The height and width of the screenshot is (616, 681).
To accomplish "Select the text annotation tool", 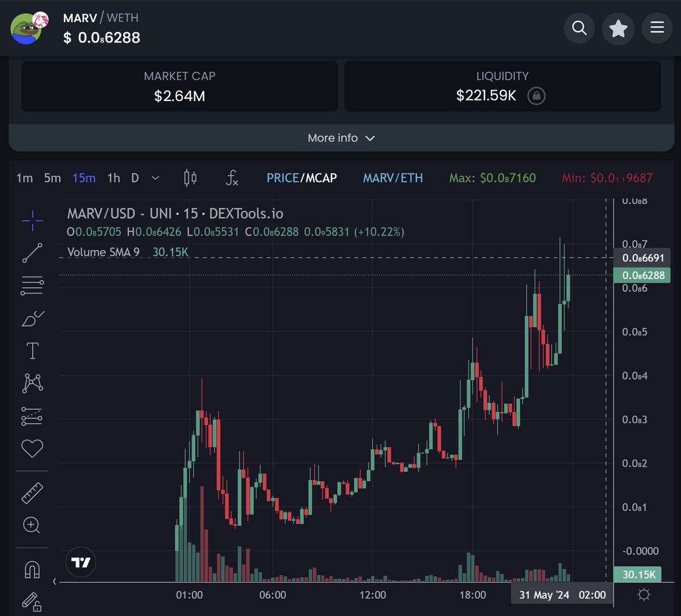I will (32, 351).
